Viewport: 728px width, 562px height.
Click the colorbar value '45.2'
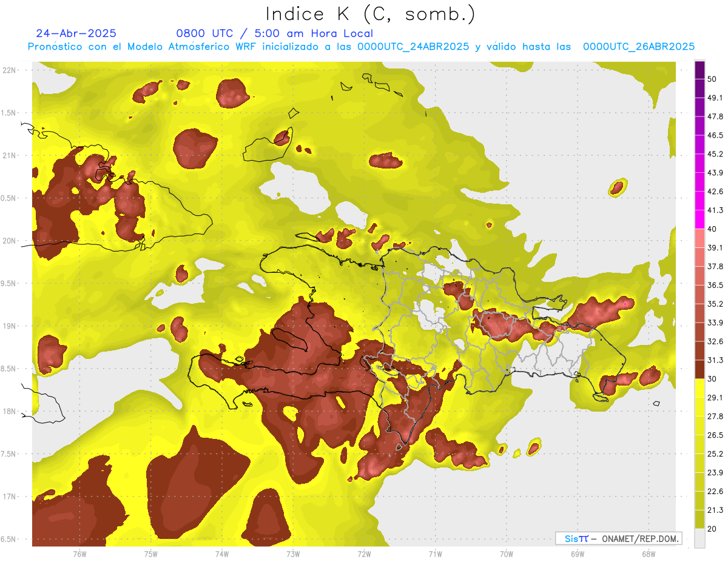pyautogui.click(x=715, y=154)
